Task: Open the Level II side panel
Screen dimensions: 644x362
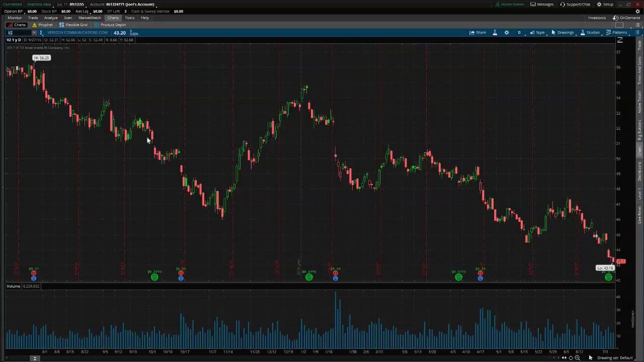Action: tap(639, 193)
